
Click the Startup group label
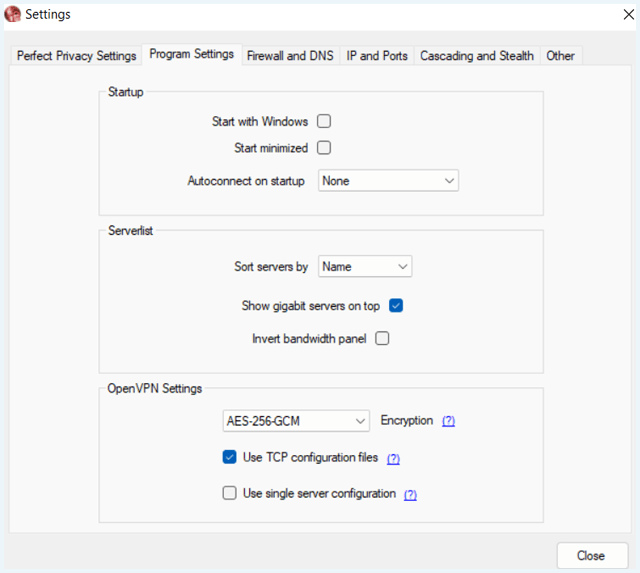(125, 92)
